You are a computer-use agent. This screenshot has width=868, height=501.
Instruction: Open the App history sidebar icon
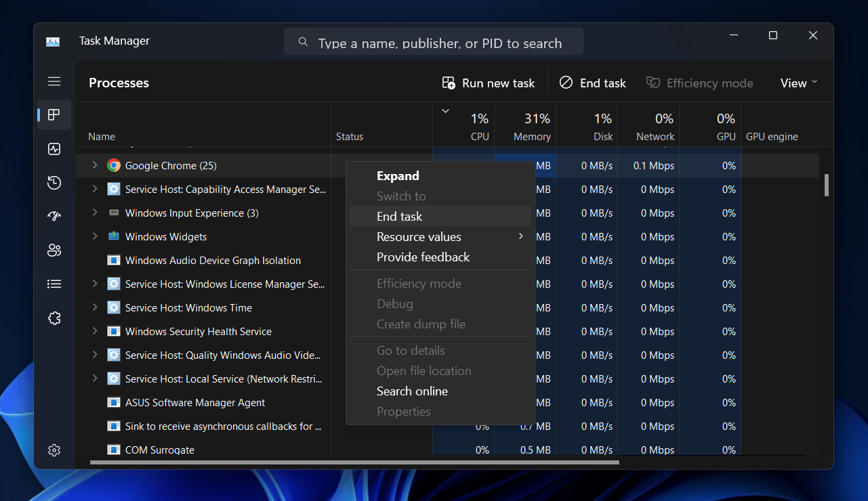pos(54,183)
